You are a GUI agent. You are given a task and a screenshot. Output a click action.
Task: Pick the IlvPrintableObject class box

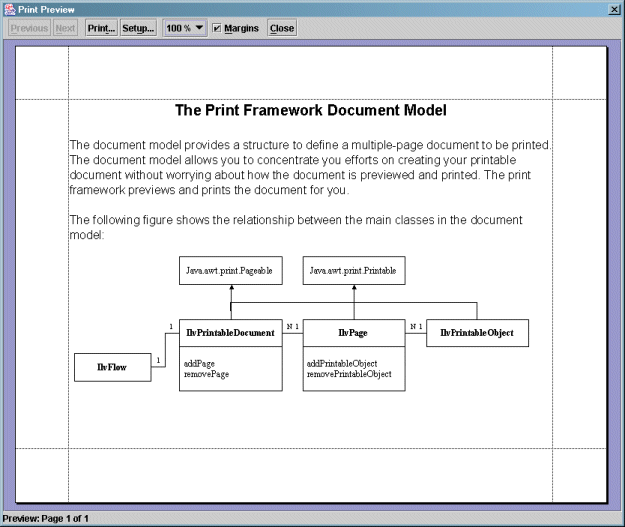tap(477, 333)
